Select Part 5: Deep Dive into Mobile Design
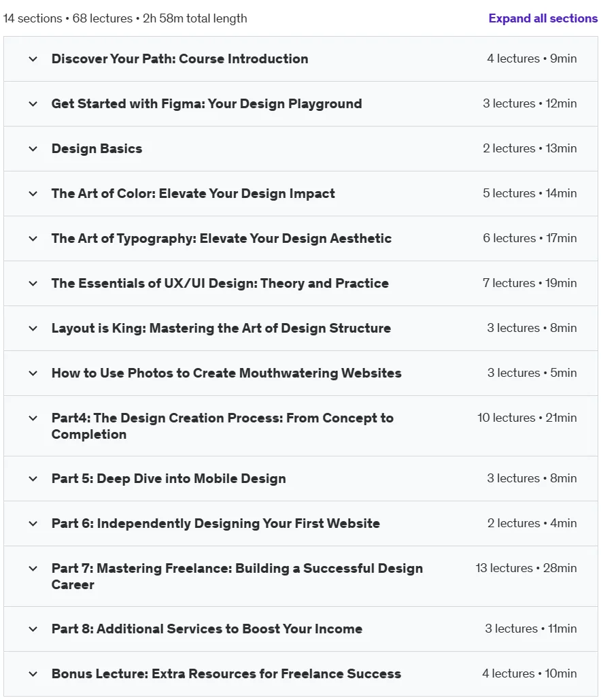Screen dimensions: 601x700 [169, 479]
